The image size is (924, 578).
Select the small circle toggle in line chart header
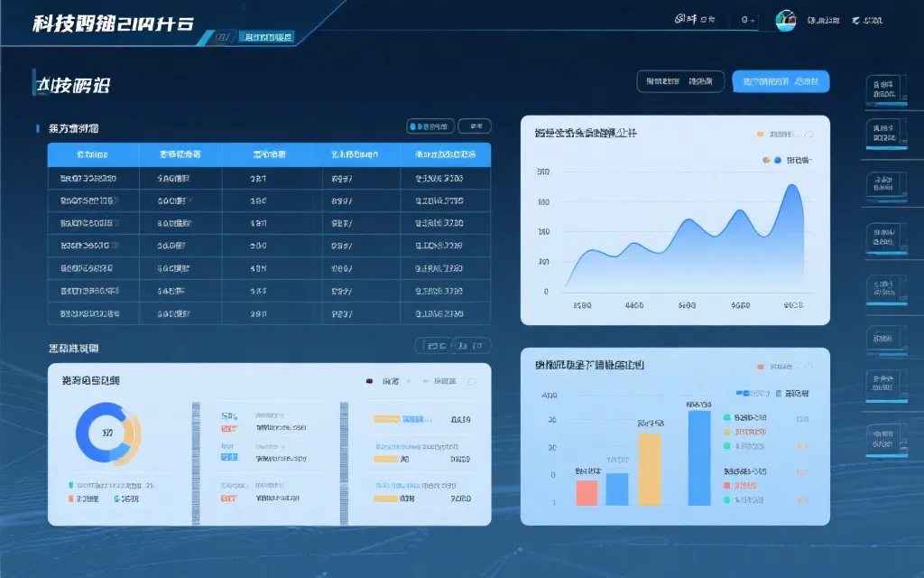pyautogui.click(x=808, y=135)
